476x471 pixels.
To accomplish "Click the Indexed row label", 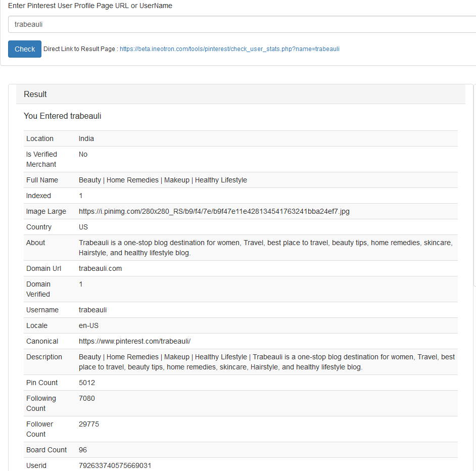I will pos(38,196).
